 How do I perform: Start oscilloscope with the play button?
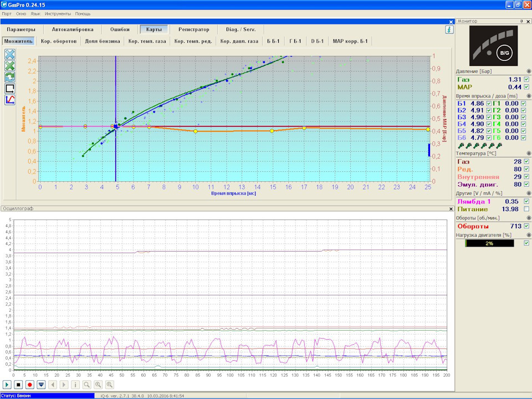coord(7,385)
